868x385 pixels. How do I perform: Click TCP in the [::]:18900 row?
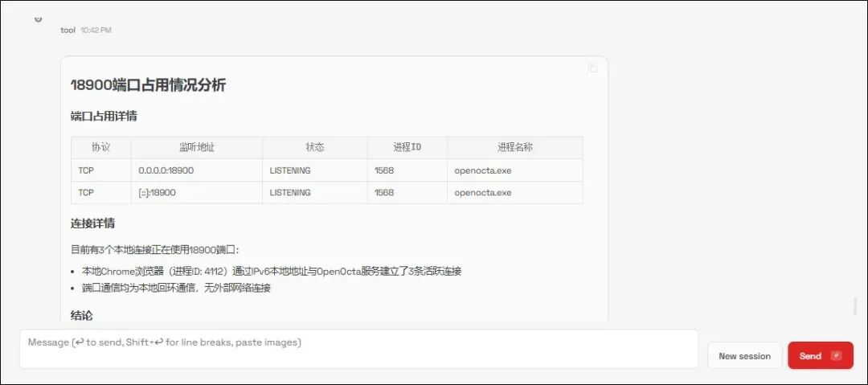click(86, 193)
